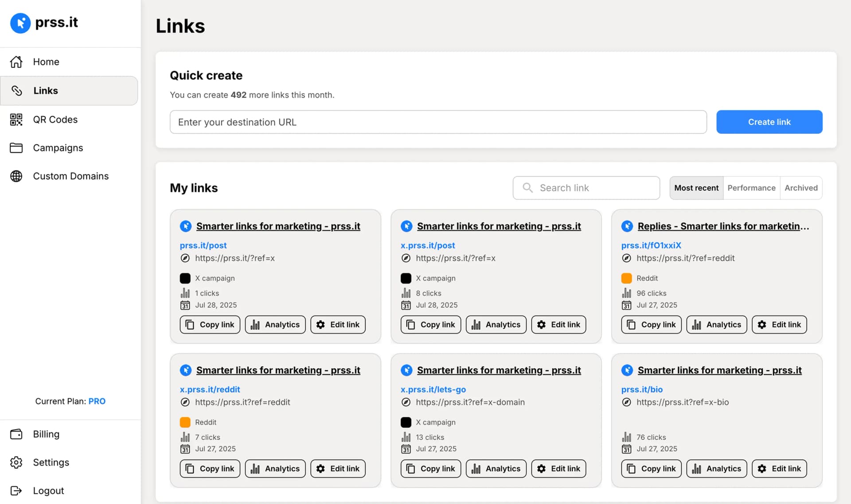The width and height of the screenshot is (851, 504).
Task: Open Analytics for the prss.it/bio card
Action: click(716, 469)
